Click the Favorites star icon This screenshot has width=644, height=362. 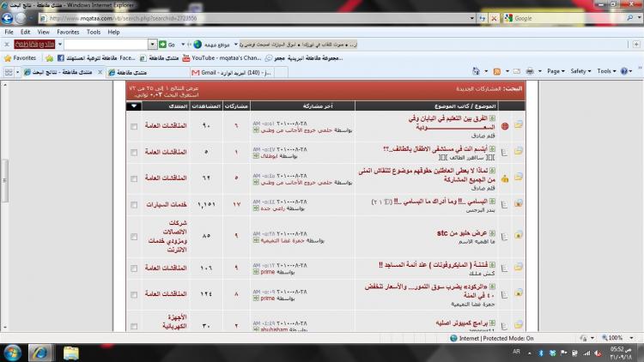coord(8,57)
